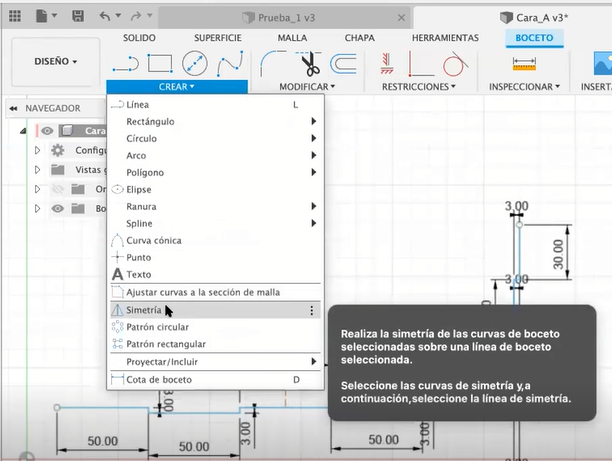Open the data panel grid icon

click(15, 16)
